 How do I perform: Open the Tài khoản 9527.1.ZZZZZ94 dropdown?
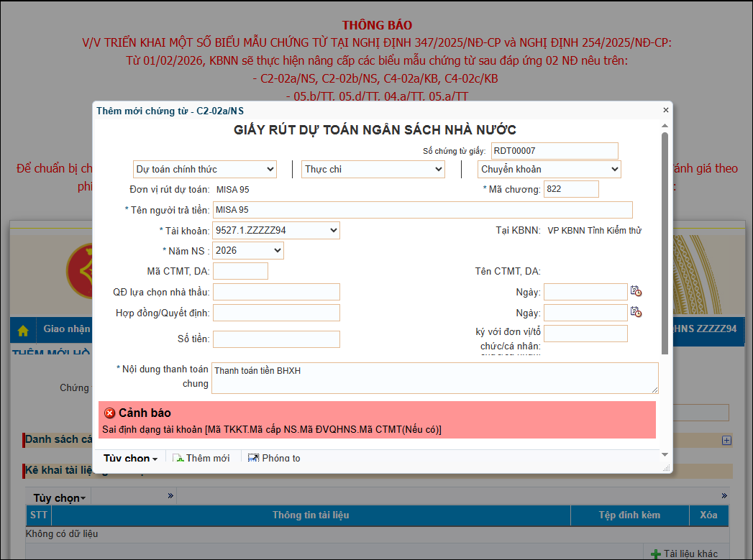click(276, 230)
